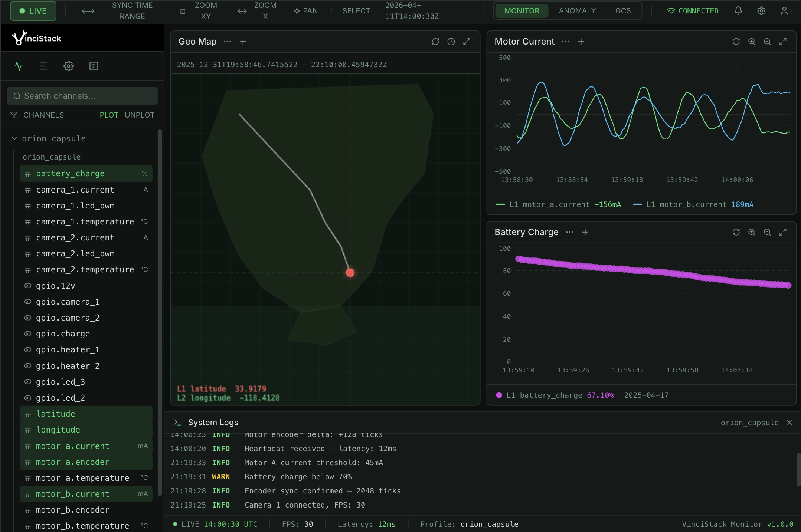Click the VinciStack logo
This screenshot has width=801, height=532.
coord(36,38)
